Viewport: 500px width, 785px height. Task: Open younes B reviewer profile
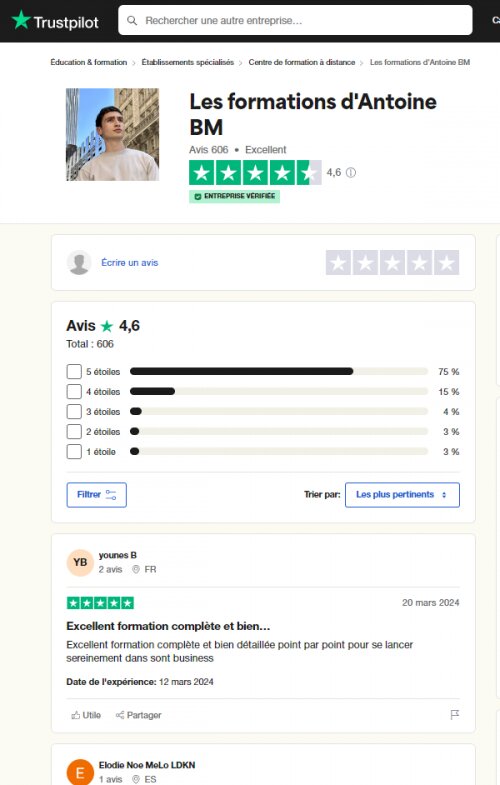pos(118,555)
